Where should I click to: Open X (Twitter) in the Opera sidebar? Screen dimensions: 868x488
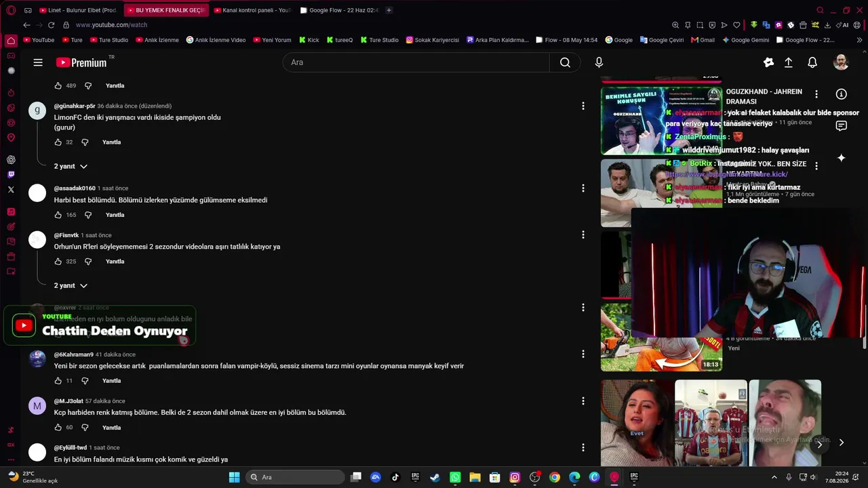click(x=11, y=190)
